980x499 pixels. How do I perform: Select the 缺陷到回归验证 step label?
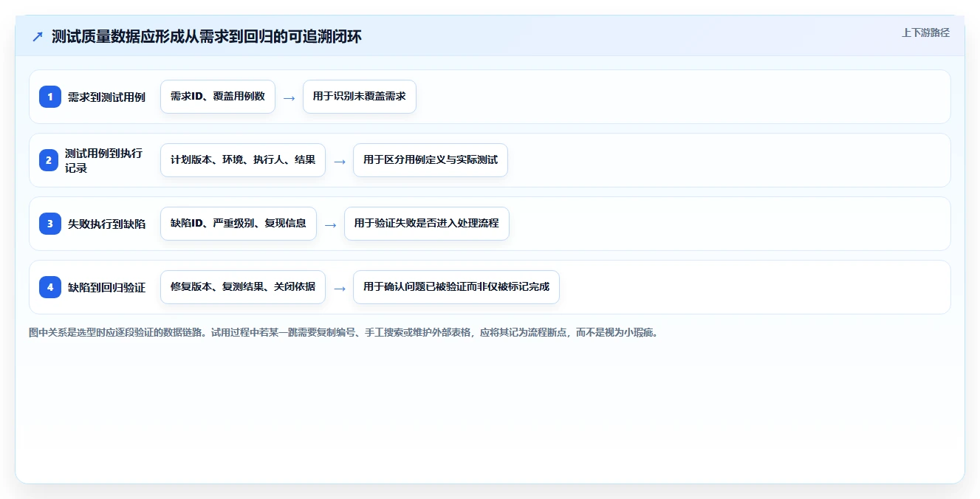(x=106, y=287)
